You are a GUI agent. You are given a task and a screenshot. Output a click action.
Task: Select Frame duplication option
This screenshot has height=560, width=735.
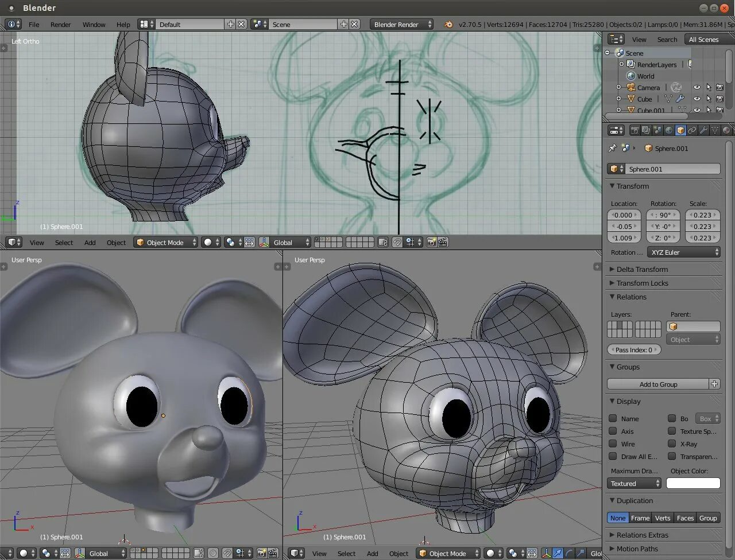(x=640, y=518)
